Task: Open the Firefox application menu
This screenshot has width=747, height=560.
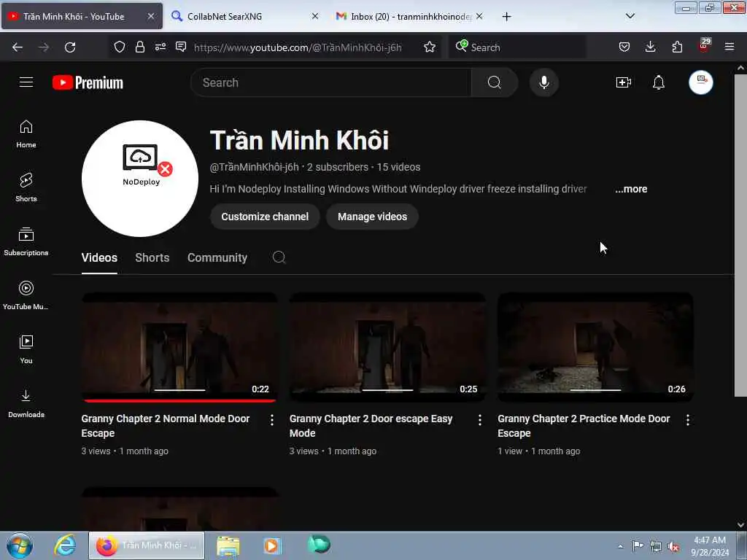Action: 729,47
